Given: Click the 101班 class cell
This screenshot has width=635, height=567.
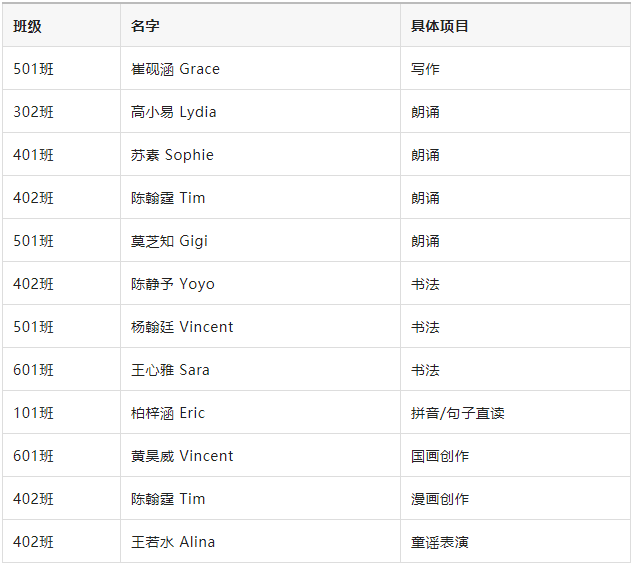Looking at the screenshot, I should [34, 413].
